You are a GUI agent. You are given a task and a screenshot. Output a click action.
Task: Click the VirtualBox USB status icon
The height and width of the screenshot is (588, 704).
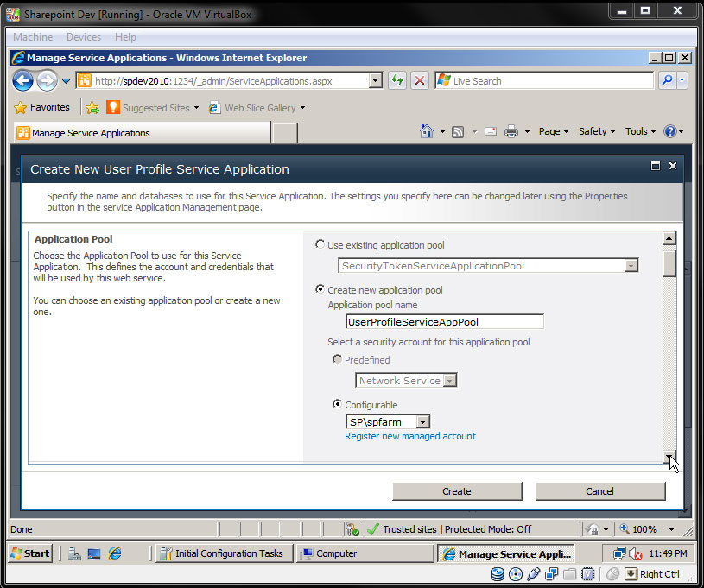533,574
